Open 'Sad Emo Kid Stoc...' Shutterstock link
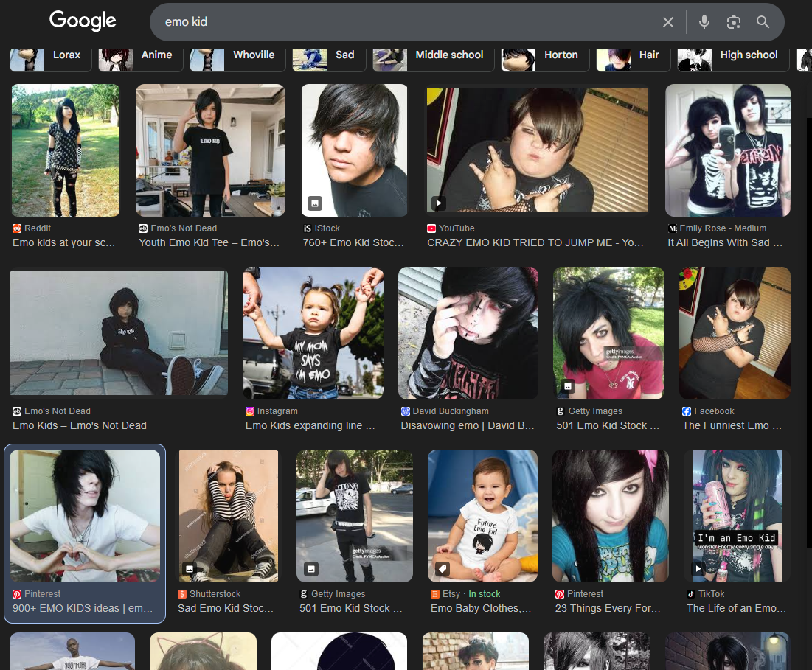This screenshot has width=812, height=670. [x=226, y=608]
